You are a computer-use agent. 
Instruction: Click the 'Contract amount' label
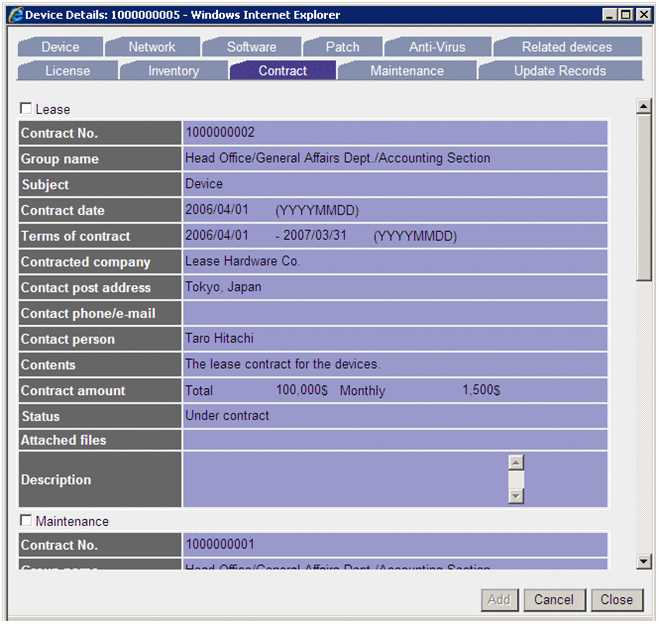pos(73,390)
